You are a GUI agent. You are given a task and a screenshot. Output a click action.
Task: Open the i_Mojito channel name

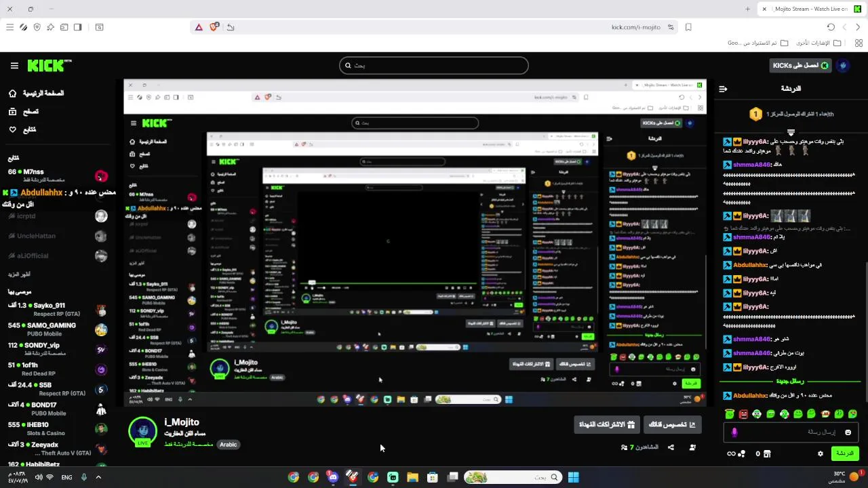(x=182, y=422)
